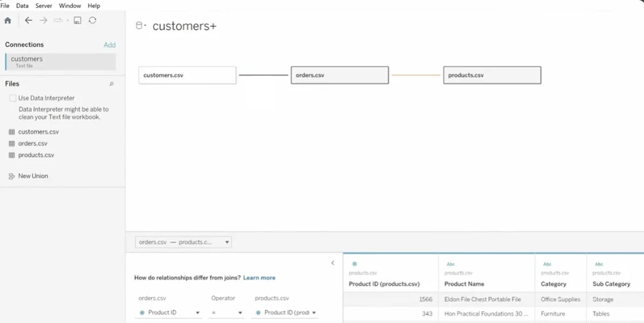Screen dimensions: 644x323
Task: Refresh the data source with the circular arrow
Action: 92,20
